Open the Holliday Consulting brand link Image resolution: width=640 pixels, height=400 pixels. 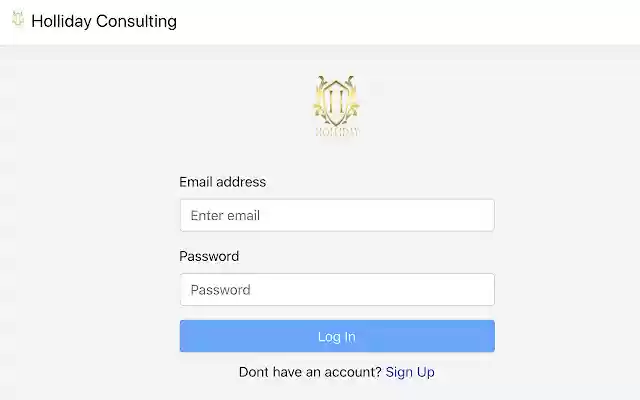click(x=104, y=21)
